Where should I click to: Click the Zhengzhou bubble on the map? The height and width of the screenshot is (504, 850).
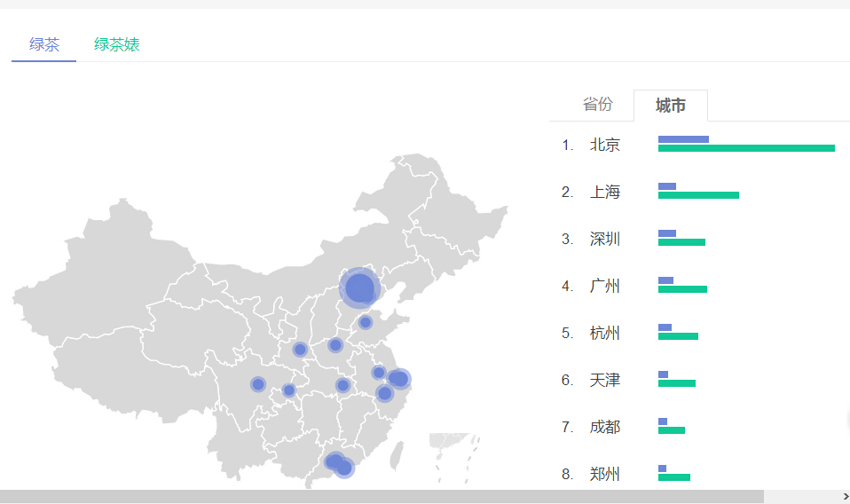tap(335, 344)
